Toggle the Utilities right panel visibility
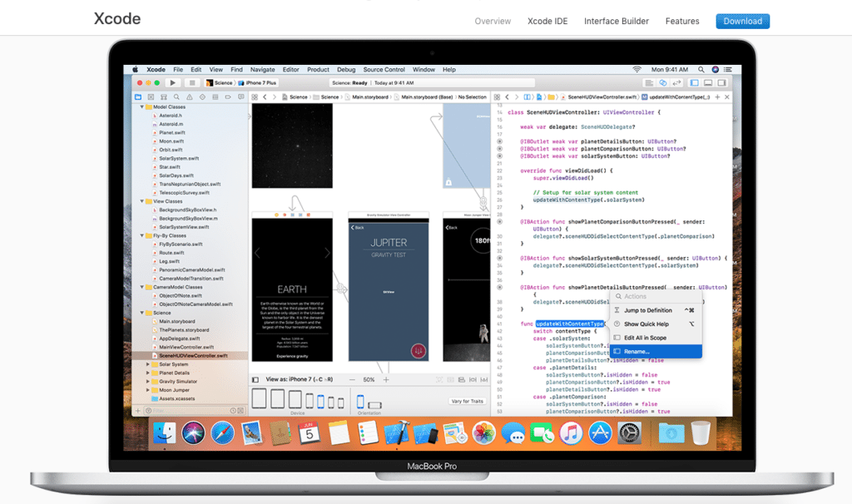The width and height of the screenshot is (852, 504). pos(721,83)
